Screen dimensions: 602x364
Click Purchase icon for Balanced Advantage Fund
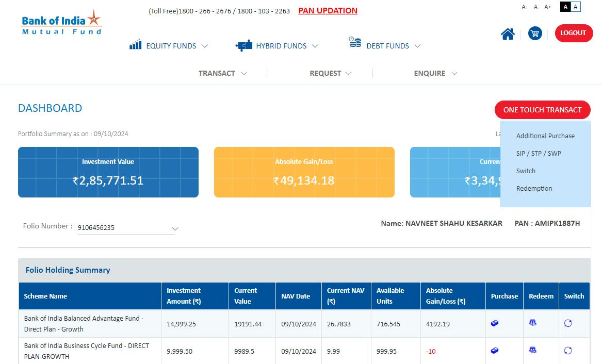tap(495, 323)
